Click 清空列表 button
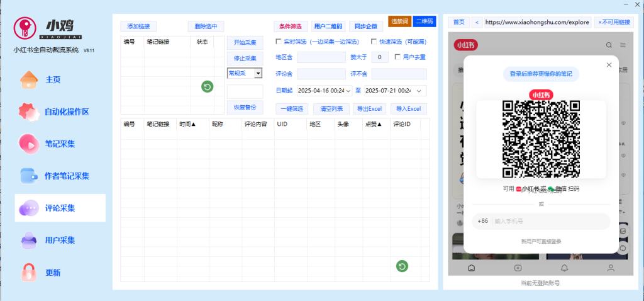Viewport: 644px width, 301px height. (x=331, y=109)
